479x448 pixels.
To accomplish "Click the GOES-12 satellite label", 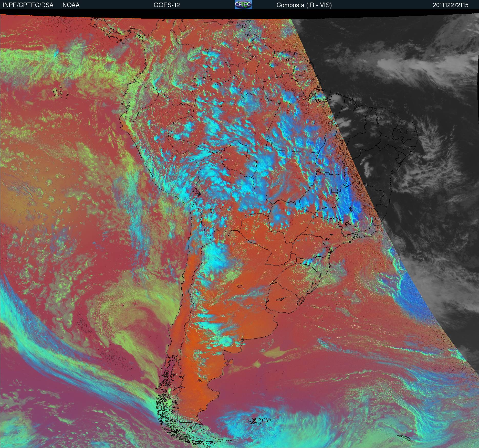I will [x=167, y=5].
